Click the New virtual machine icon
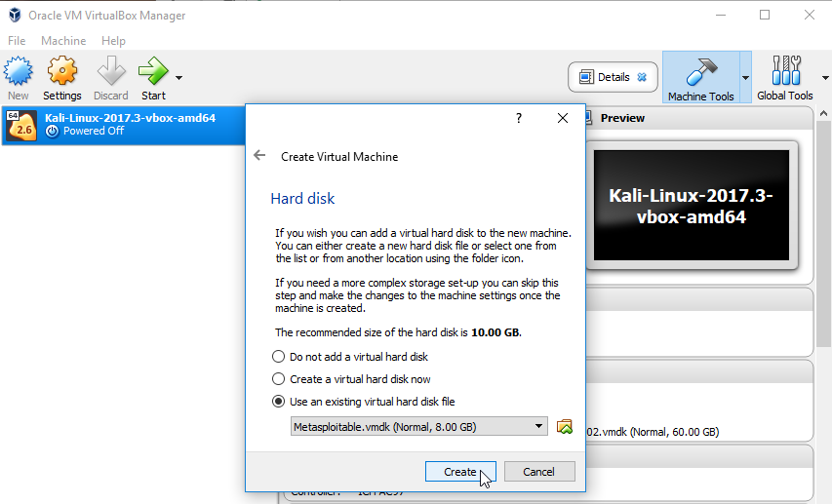This screenshot has height=504, width=832. [19, 72]
